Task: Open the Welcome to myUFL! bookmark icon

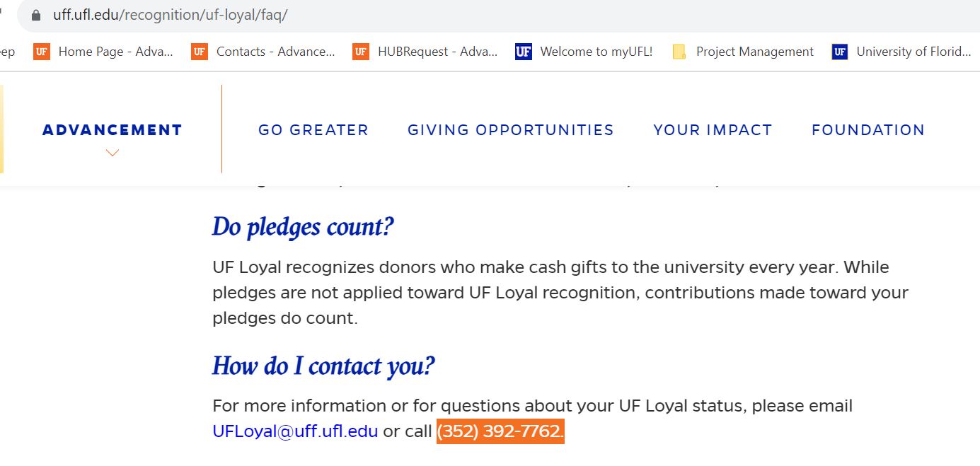Action: [524, 52]
